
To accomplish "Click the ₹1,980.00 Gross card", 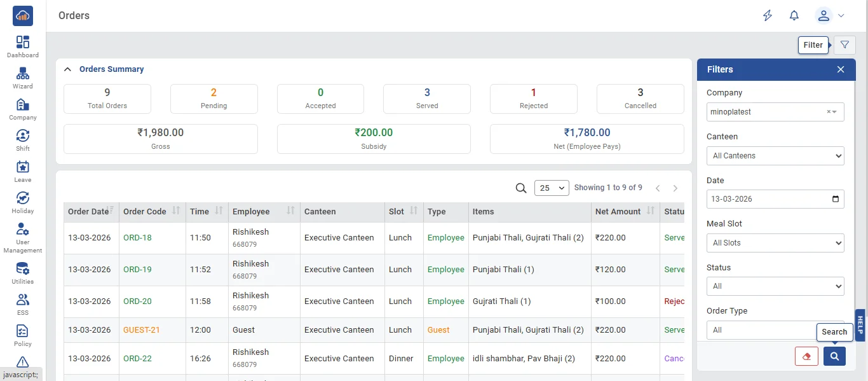I will pos(161,139).
